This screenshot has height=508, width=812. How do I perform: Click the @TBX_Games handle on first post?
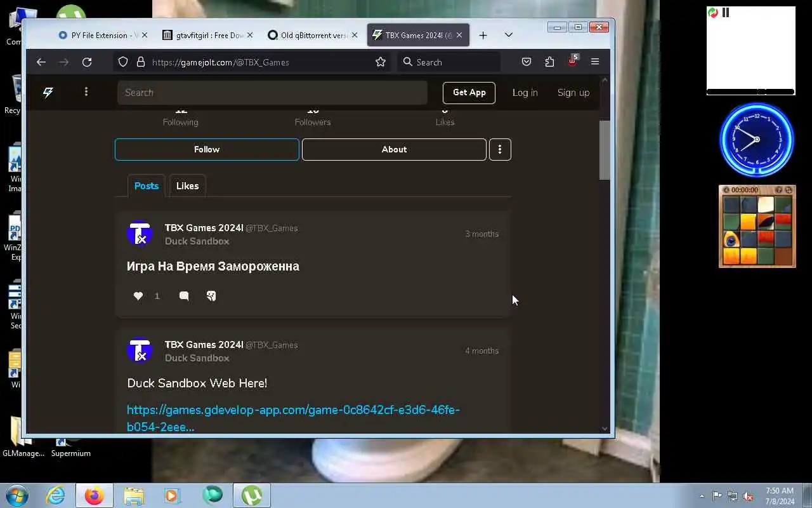point(272,228)
